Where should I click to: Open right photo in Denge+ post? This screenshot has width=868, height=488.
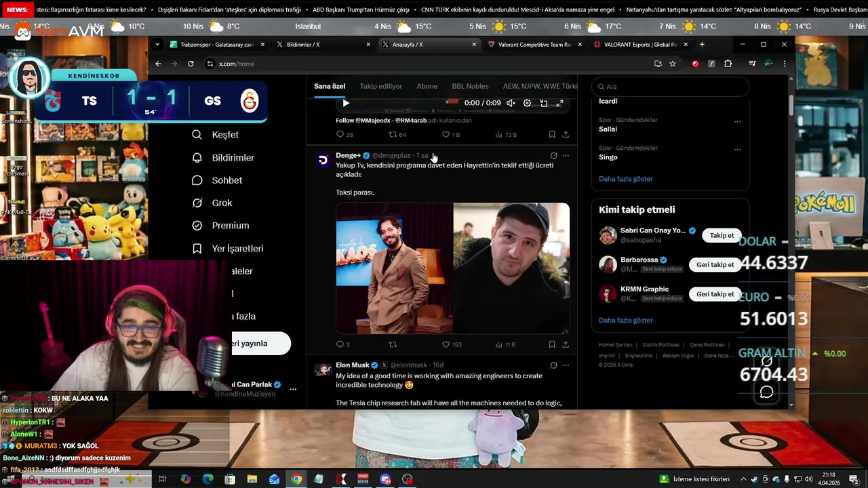[511, 268]
